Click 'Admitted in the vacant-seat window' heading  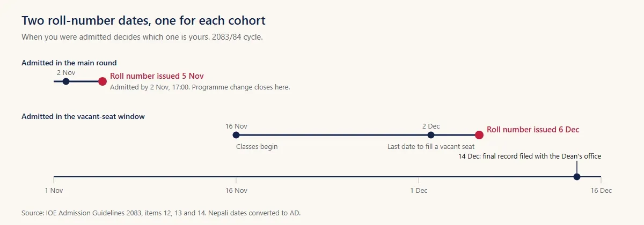click(83, 116)
